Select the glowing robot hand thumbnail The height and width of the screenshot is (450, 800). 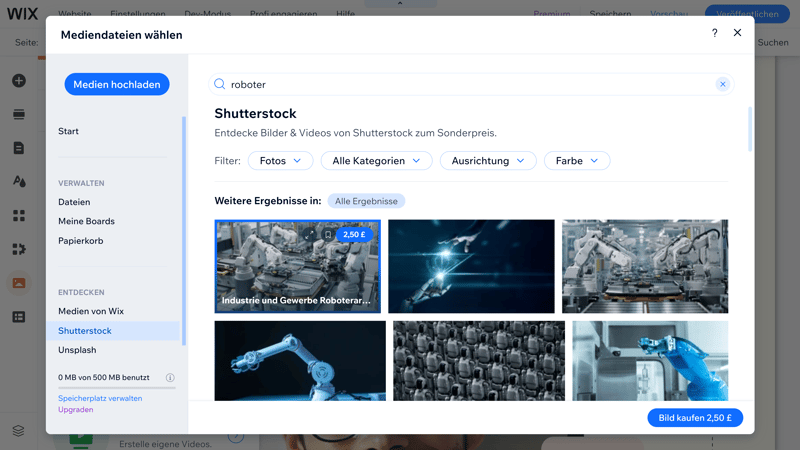click(471, 266)
